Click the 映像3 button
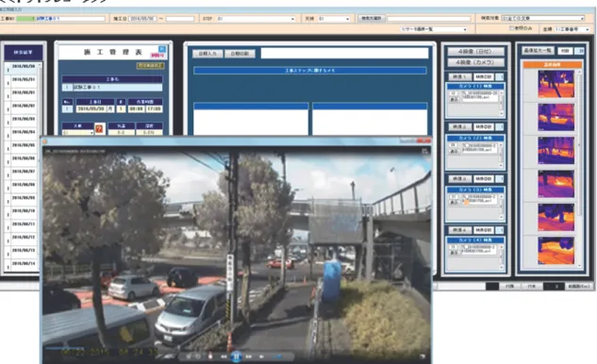This screenshot has height=364, width=597. click(x=459, y=178)
